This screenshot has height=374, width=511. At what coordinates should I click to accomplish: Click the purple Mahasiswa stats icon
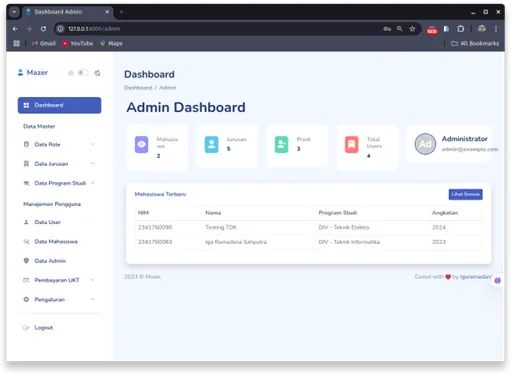(x=141, y=144)
